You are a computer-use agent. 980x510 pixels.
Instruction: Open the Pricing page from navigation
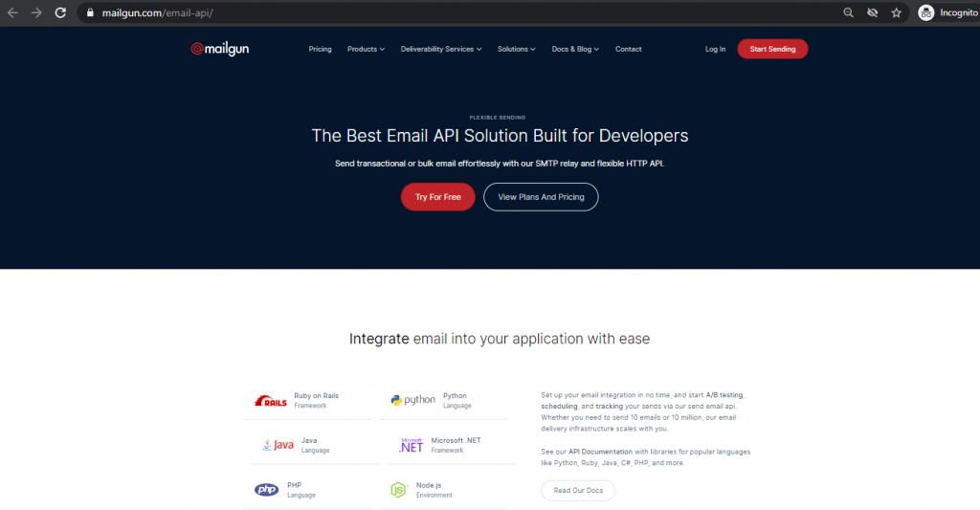(x=320, y=49)
